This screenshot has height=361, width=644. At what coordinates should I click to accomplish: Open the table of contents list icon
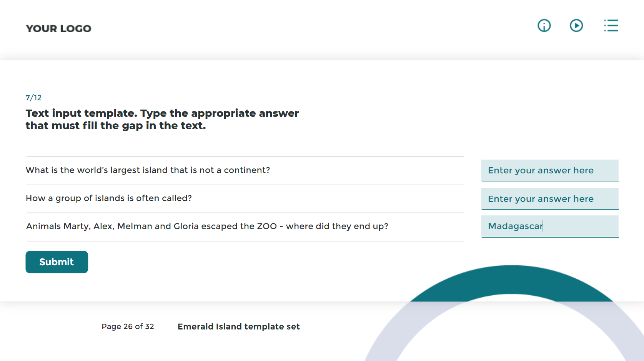coord(611,26)
